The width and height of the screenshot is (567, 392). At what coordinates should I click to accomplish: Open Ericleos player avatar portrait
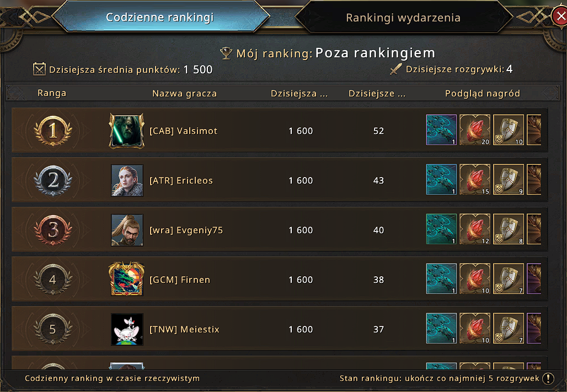click(127, 180)
